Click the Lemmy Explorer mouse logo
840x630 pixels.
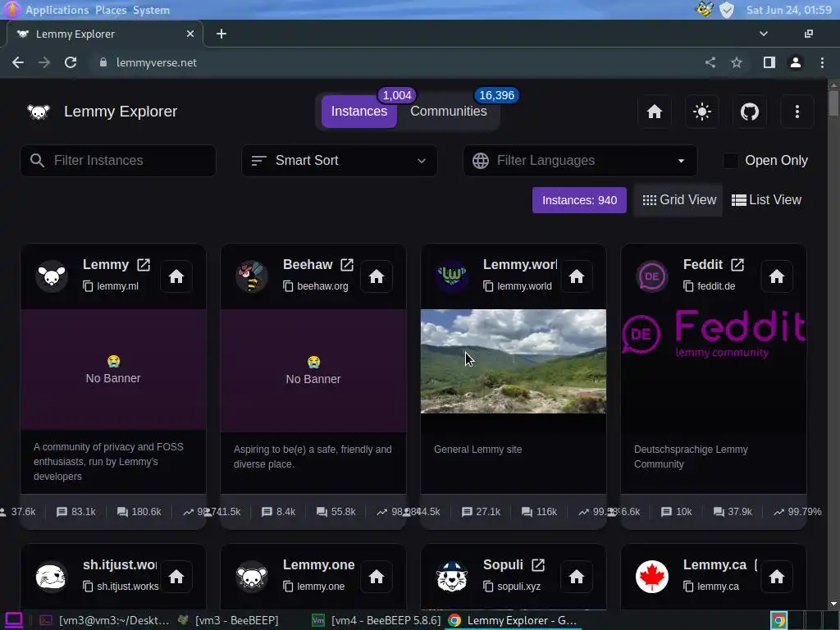click(39, 112)
